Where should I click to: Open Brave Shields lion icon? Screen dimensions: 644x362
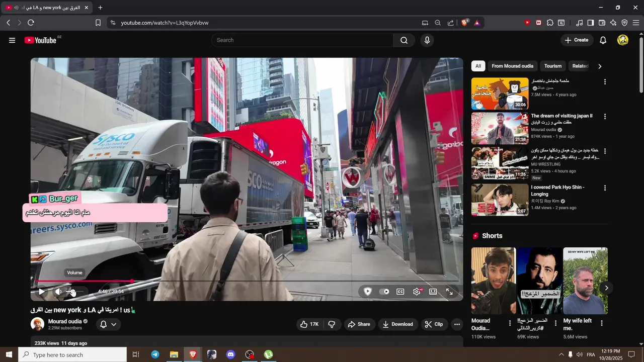point(464,23)
